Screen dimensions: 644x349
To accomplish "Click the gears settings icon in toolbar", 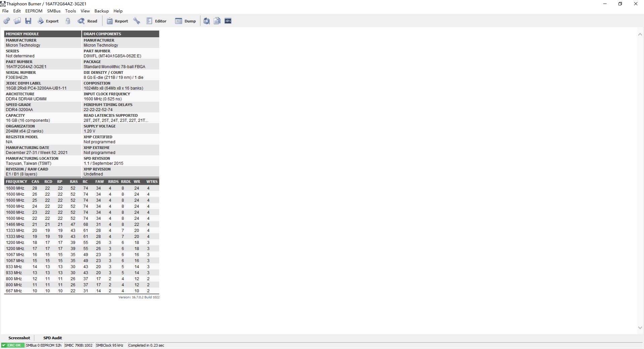I will 6,21.
